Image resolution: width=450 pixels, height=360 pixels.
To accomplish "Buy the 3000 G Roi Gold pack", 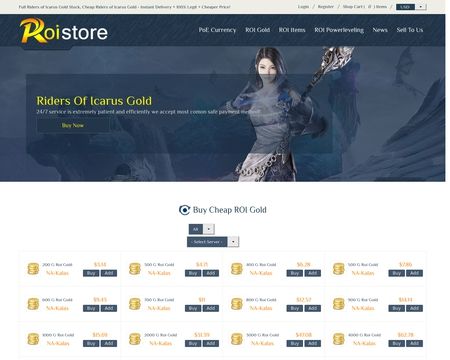I will [295, 344].
